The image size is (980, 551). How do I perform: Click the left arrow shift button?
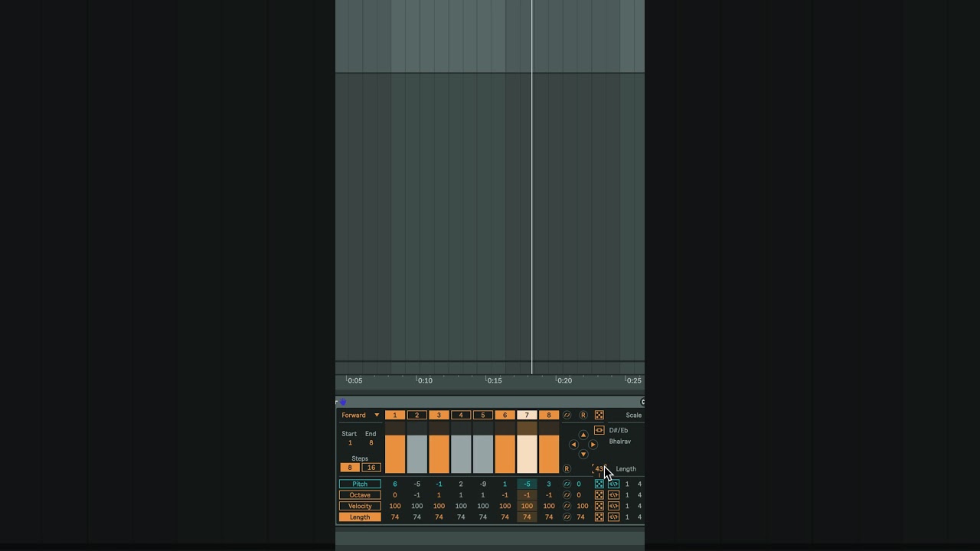coord(573,445)
